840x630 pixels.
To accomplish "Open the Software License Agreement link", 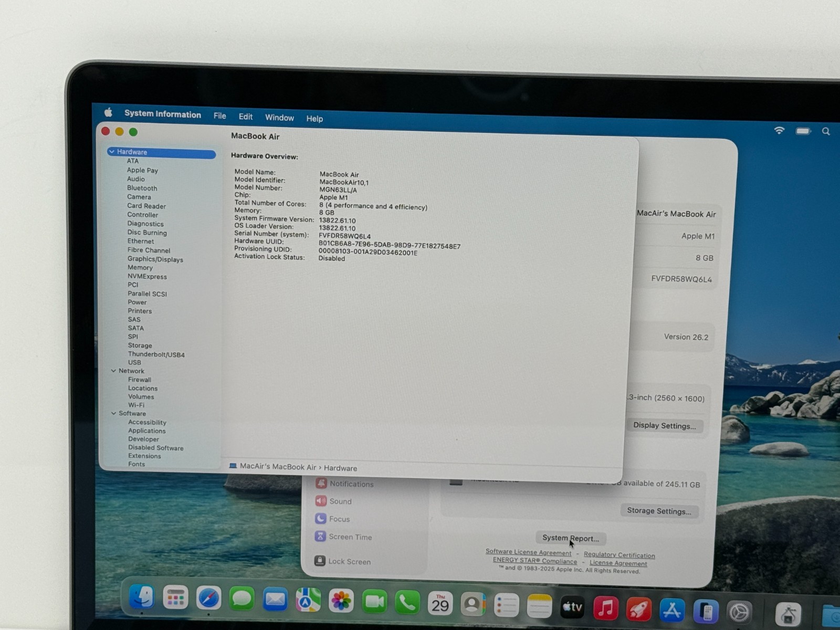I will (x=528, y=552).
